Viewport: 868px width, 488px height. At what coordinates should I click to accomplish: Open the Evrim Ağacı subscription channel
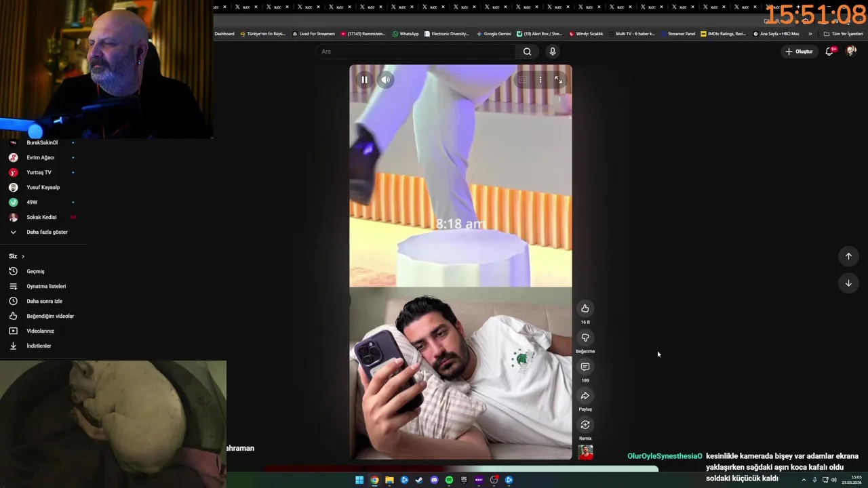pos(42,157)
